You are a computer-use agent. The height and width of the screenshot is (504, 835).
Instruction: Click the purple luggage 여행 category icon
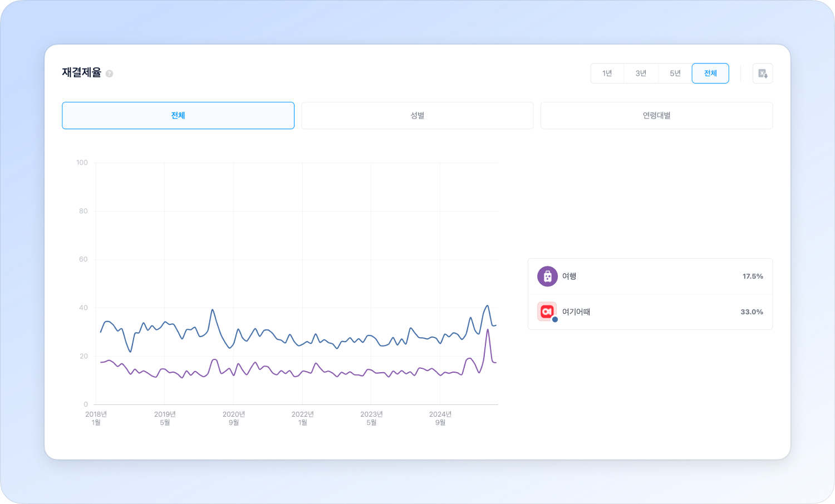pyautogui.click(x=547, y=276)
